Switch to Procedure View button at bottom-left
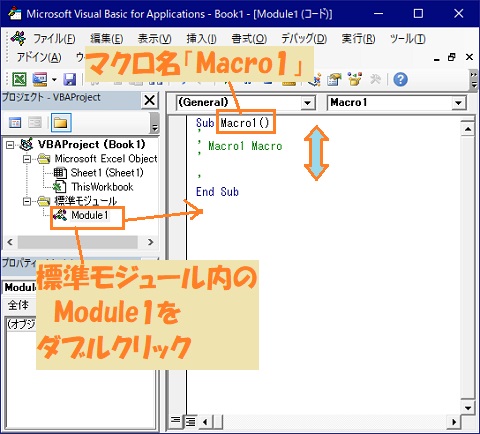Screen dimensions: 480x434 point(175,421)
